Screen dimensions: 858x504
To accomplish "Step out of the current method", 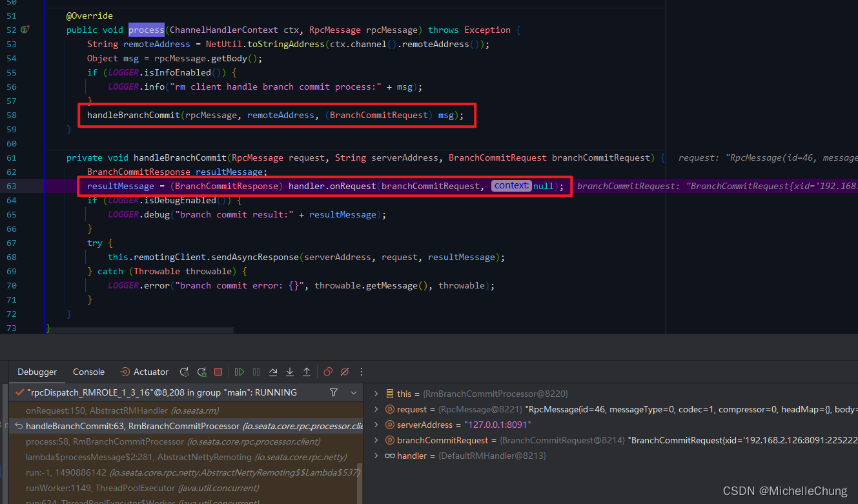I will pyautogui.click(x=307, y=372).
